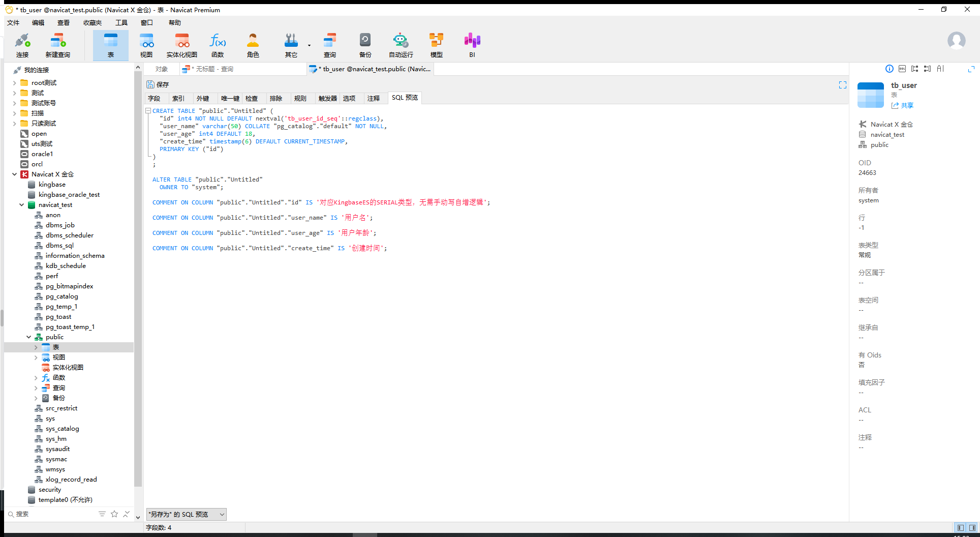Click the 其它 (Others) toolbar icon
The width and height of the screenshot is (980, 537).
[x=291, y=45]
